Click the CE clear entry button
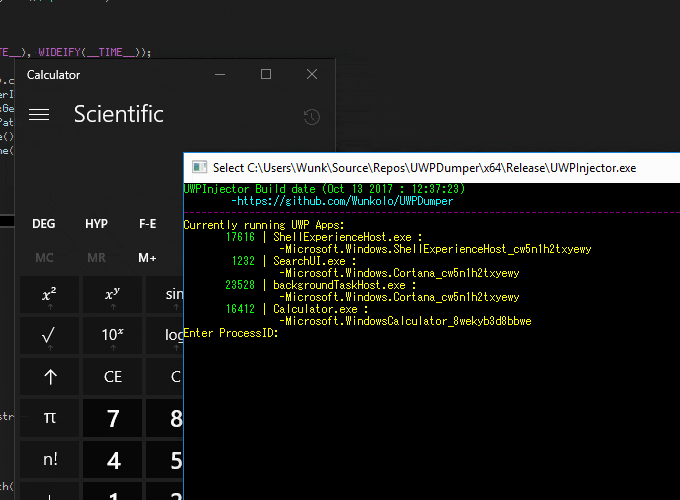The height and width of the screenshot is (500, 680). (112, 376)
